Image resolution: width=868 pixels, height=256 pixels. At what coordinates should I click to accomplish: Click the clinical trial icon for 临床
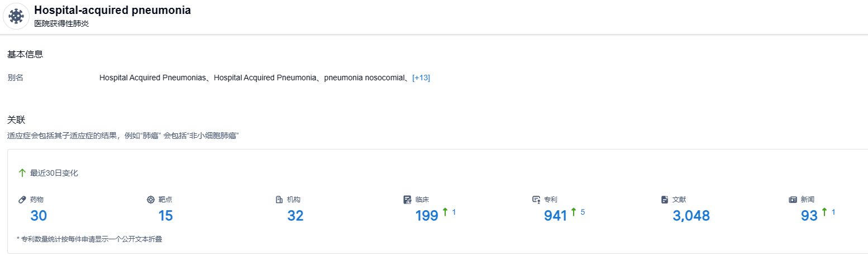407,200
